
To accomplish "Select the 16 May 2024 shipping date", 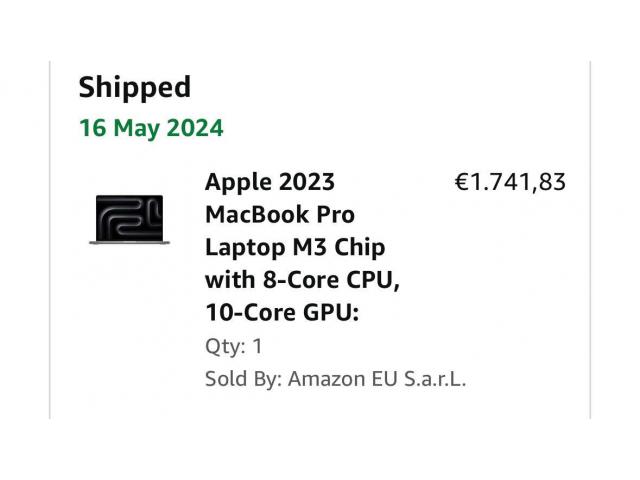I will (x=151, y=128).
